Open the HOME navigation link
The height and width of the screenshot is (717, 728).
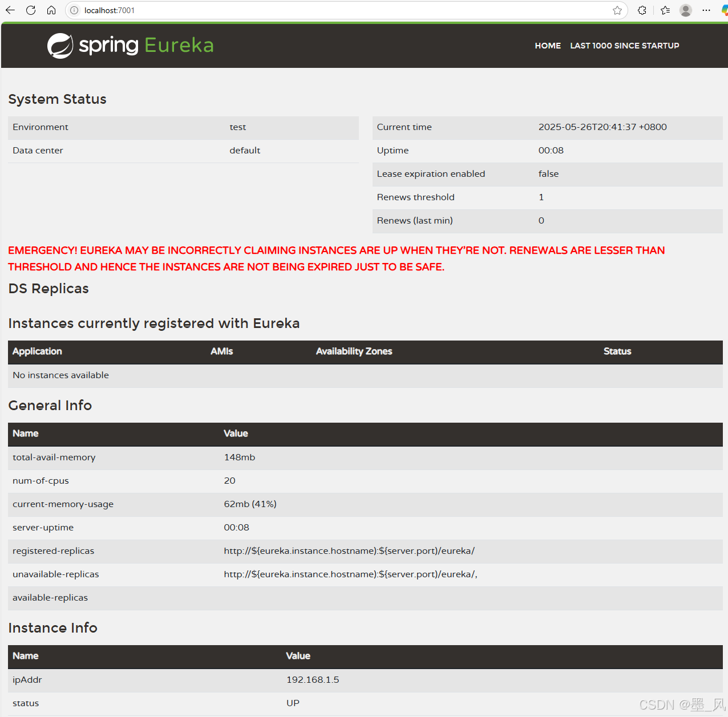coord(548,46)
